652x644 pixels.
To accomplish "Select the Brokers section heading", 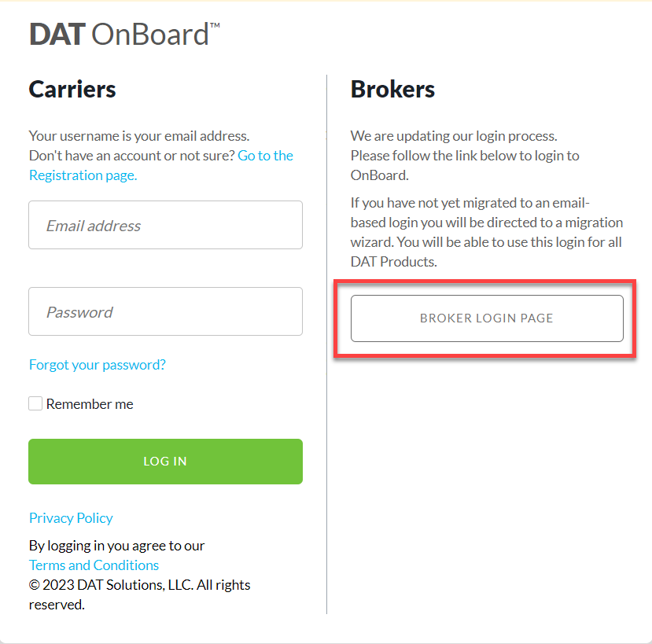I will click(x=392, y=89).
